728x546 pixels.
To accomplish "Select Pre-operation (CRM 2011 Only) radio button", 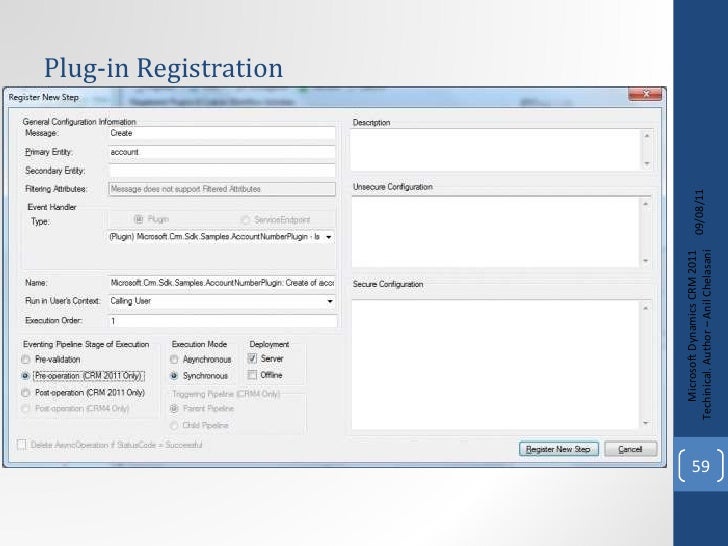I will click(26, 376).
